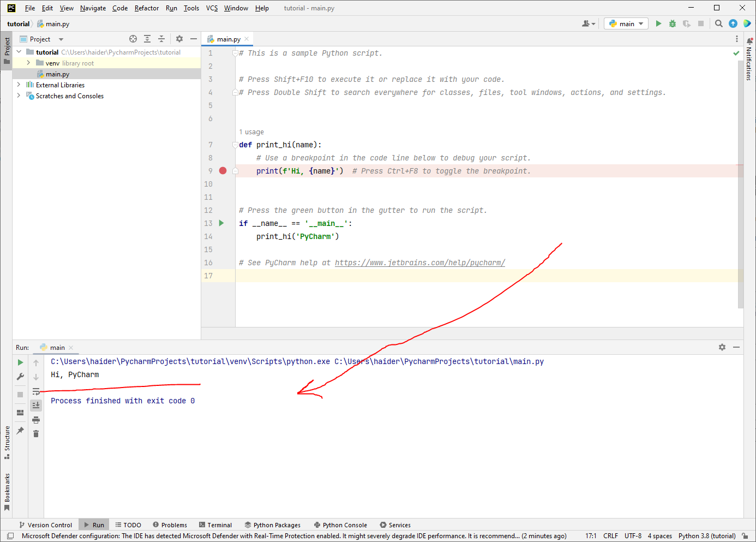Open the JetBrains Toolbox icon
The image size is (756, 542).
coord(747,23)
